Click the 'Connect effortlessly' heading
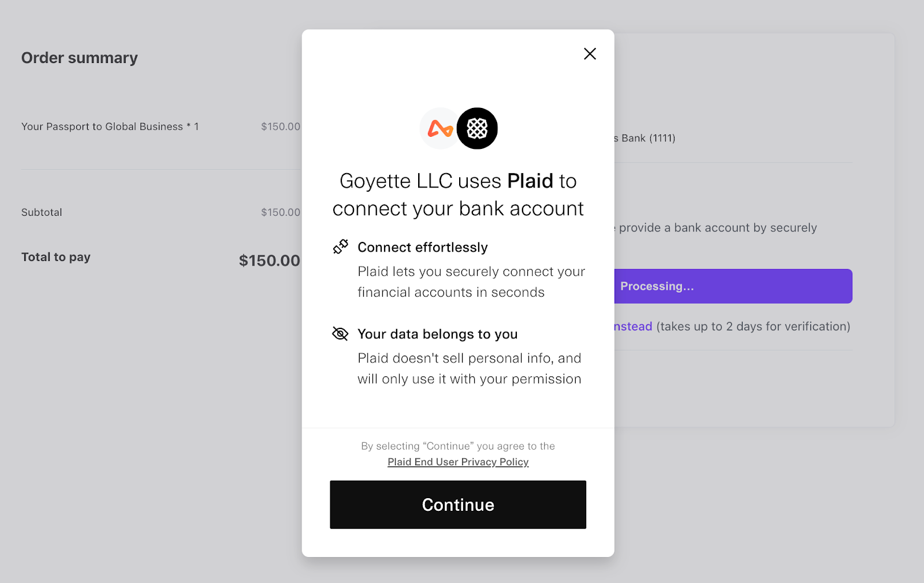 pos(423,247)
